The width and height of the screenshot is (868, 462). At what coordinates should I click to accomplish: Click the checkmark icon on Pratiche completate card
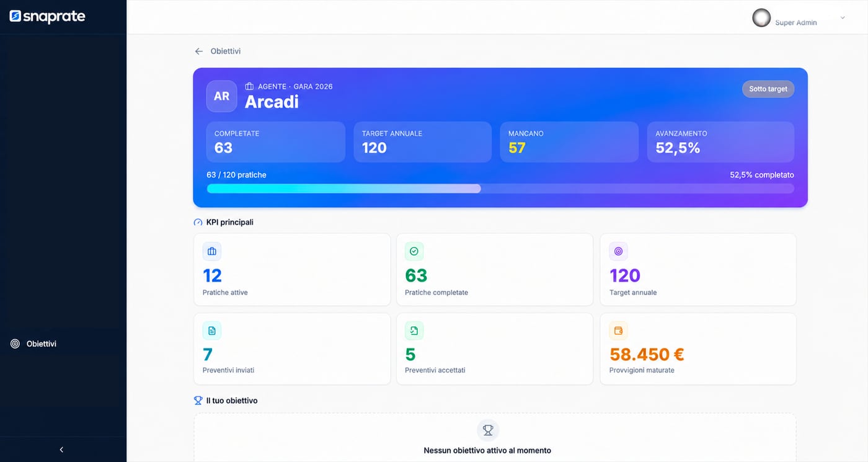(x=414, y=251)
